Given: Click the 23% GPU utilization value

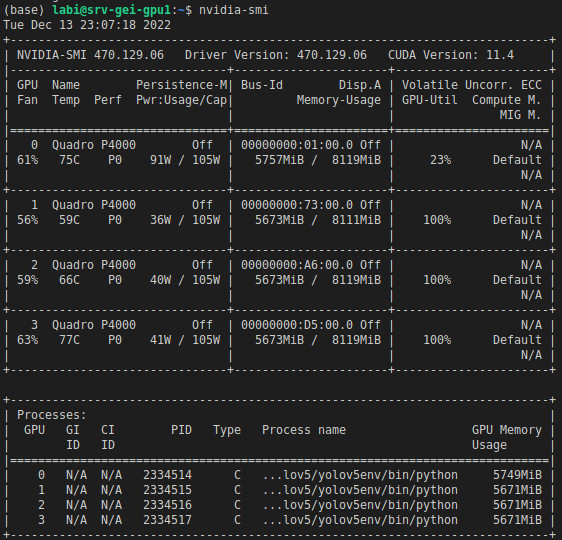Looking at the screenshot, I should pyautogui.click(x=440, y=160).
